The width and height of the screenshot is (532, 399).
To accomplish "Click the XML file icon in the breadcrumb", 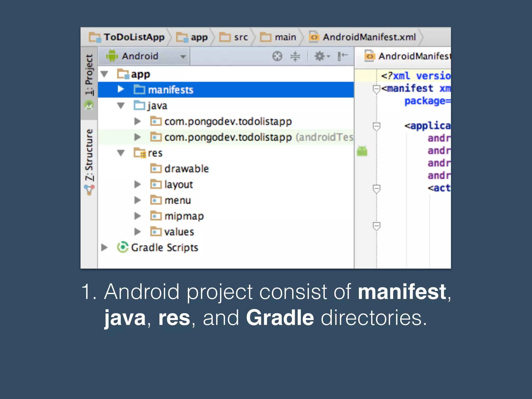I will pos(314,37).
